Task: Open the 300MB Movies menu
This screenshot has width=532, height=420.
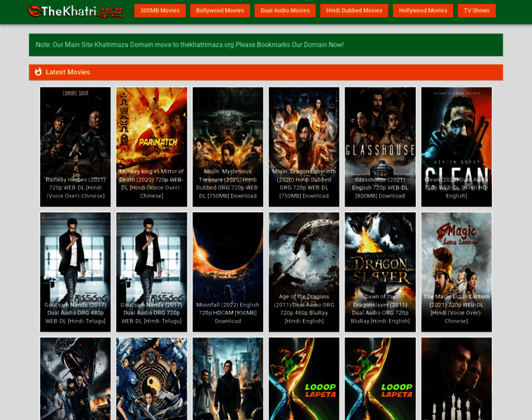Action: click(160, 10)
